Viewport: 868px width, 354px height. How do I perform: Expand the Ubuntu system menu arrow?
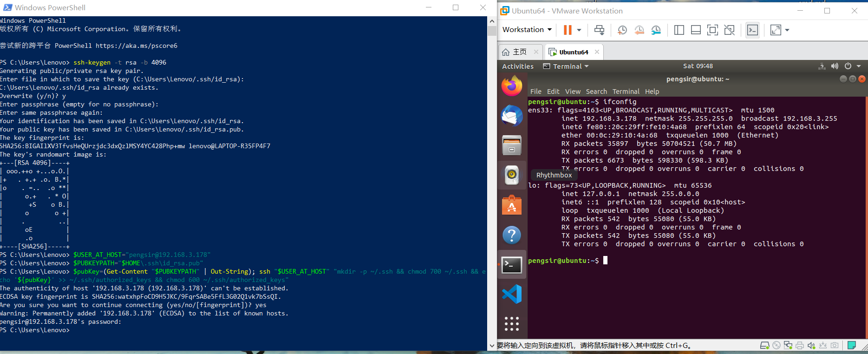(x=859, y=66)
